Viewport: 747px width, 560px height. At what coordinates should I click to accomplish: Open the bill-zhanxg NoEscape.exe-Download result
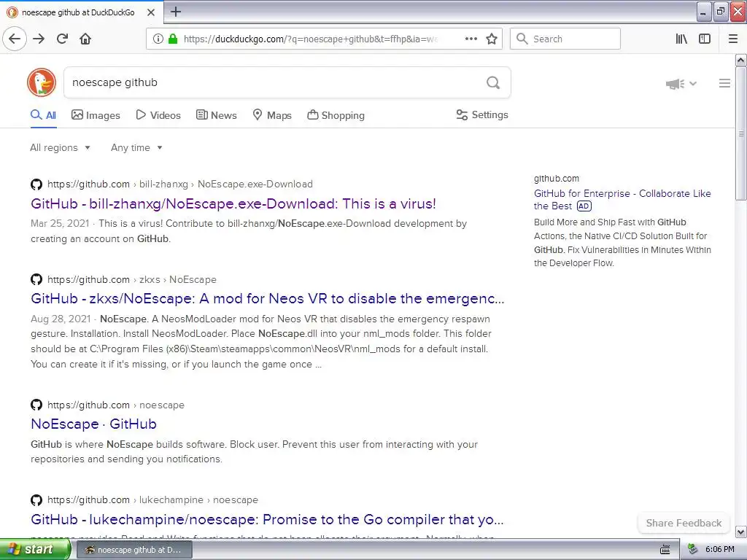point(233,204)
